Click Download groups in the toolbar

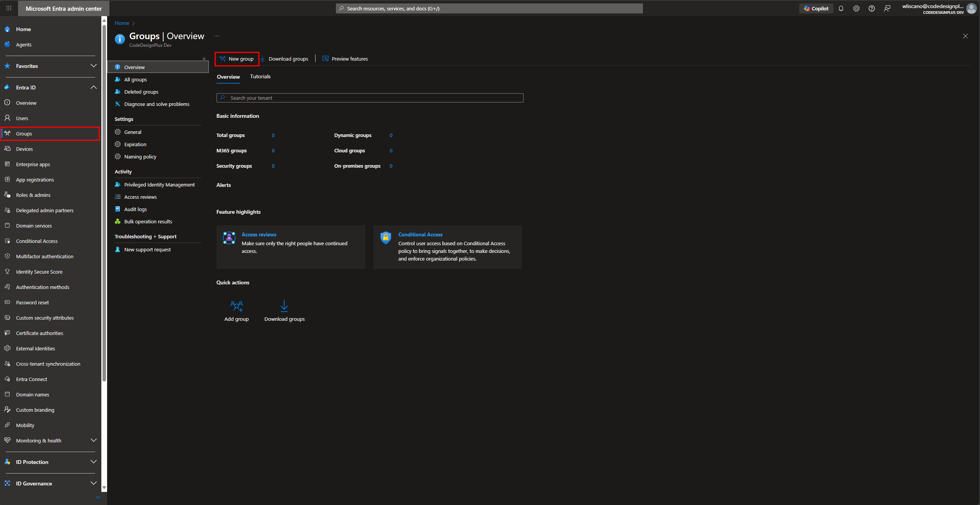(284, 59)
